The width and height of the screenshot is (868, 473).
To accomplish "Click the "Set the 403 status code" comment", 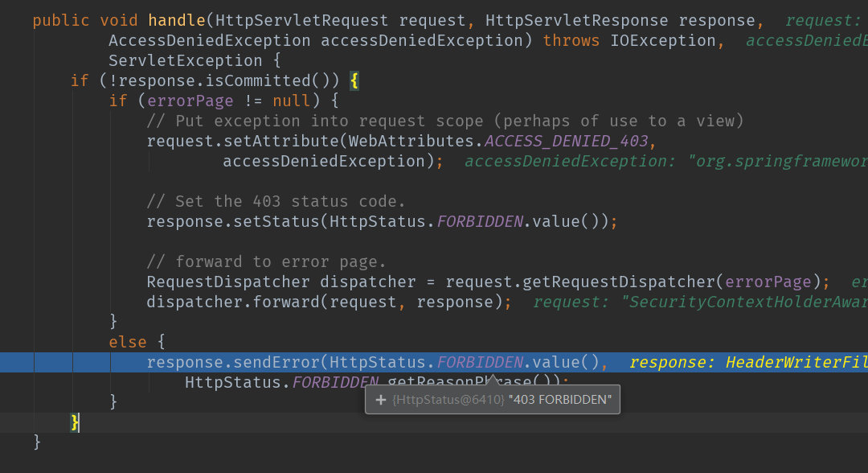I will tap(276, 201).
